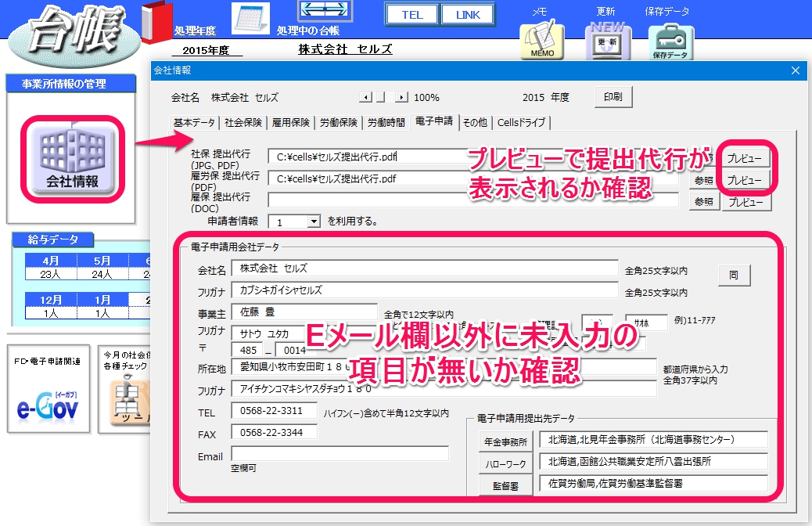Click the 事業主 field with 佐藤 豊

click(304, 312)
